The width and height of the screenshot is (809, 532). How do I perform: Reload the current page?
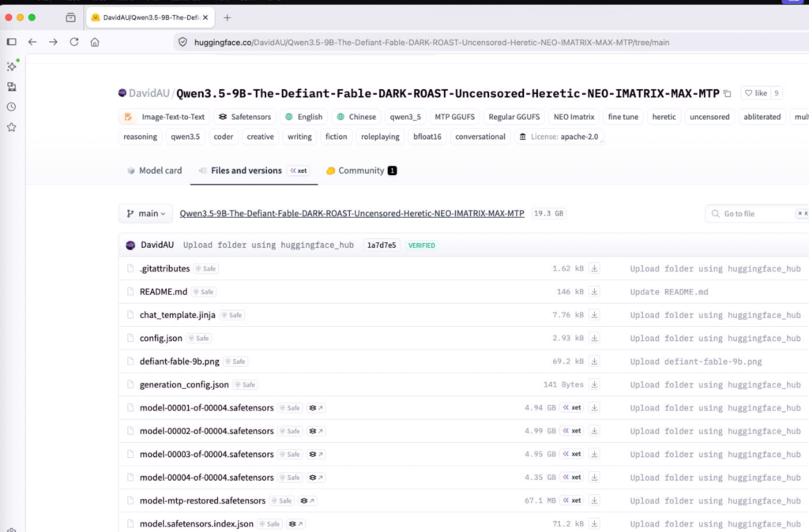[x=74, y=43]
